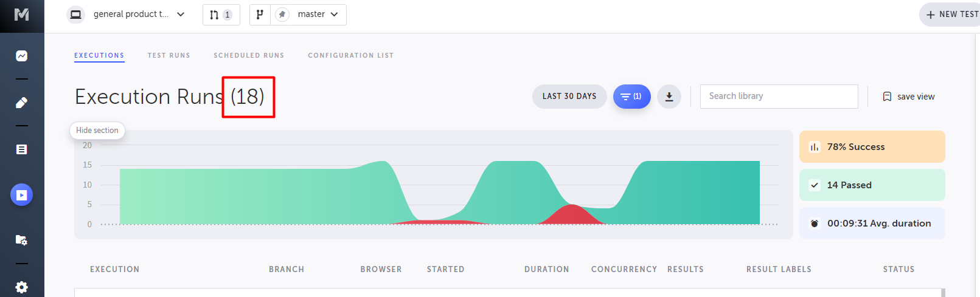Click the New Test button
This screenshot has width=980, height=297.
(x=951, y=15)
